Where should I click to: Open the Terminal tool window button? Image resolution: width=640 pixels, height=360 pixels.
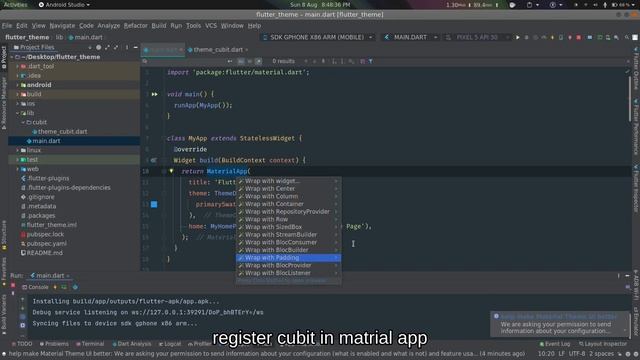90,344
